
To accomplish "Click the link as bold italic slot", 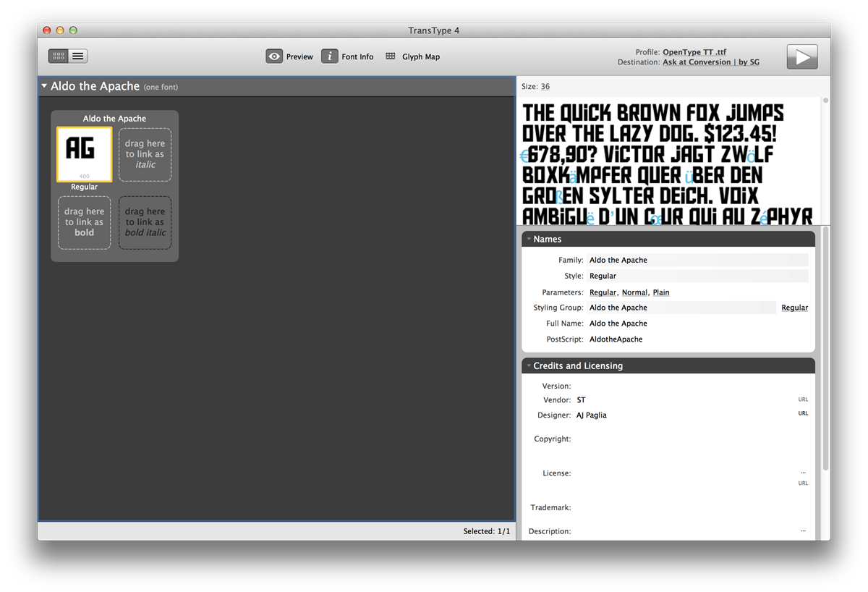I will [x=145, y=222].
